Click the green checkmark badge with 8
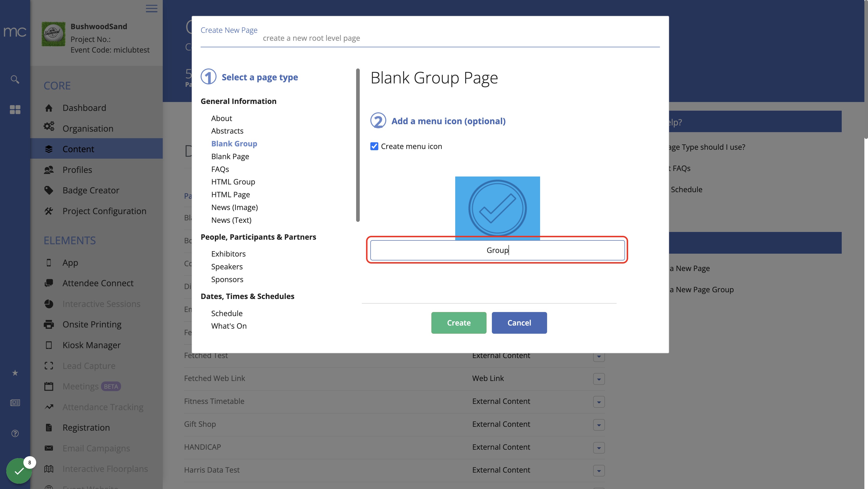The width and height of the screenshot is (868, 489). [x=19, y=470]
